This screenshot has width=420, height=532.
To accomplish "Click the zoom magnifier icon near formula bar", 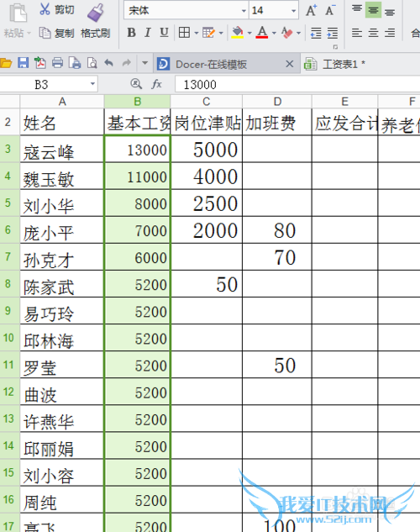I will pos(136,83).
